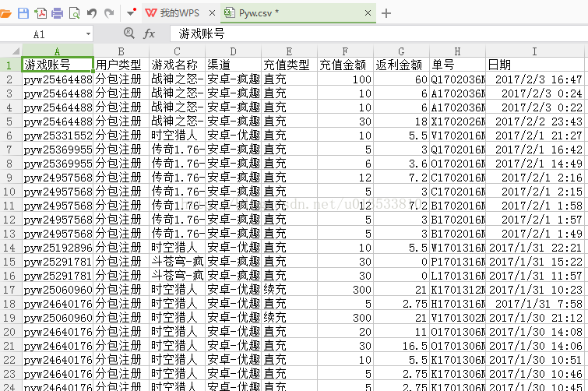This screenshot has height=391, width=588.
Task: Click the save icon in toolbar
Action: [23, 13]
